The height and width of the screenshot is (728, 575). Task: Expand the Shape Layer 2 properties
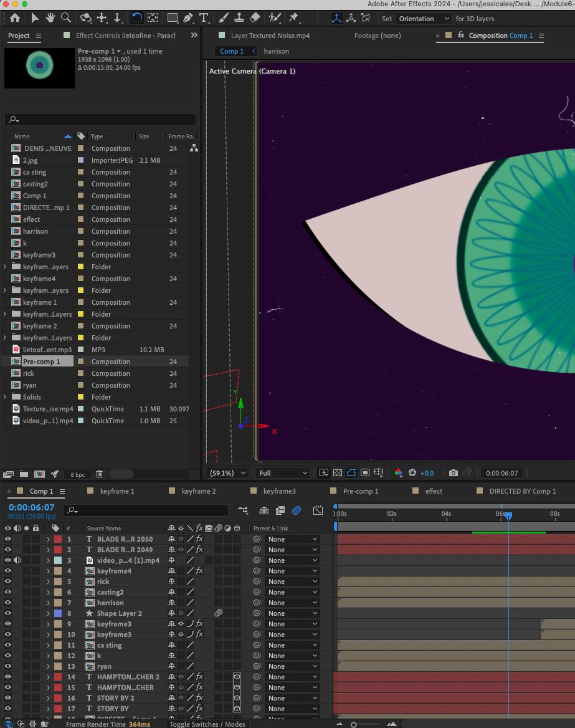[48, 613]
